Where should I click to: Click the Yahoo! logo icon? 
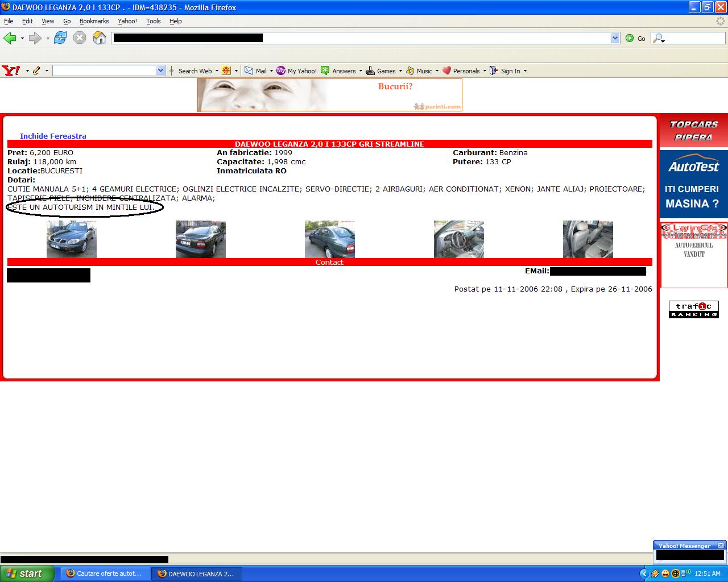pos(11,70)
